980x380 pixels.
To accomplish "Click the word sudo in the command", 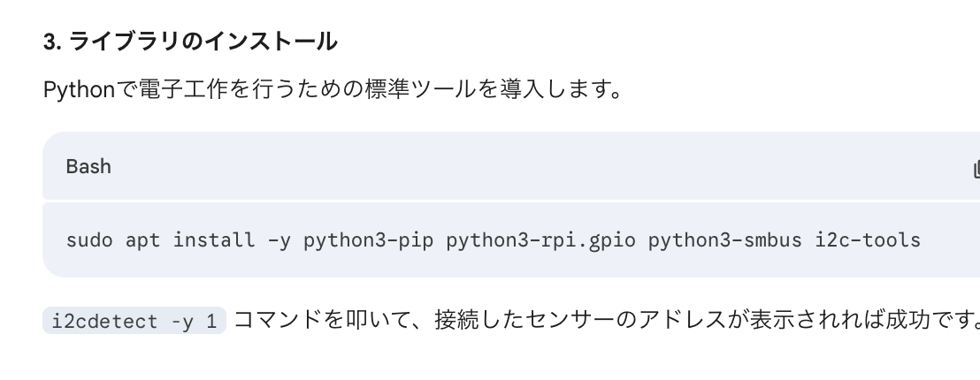I will pos(89,239).
